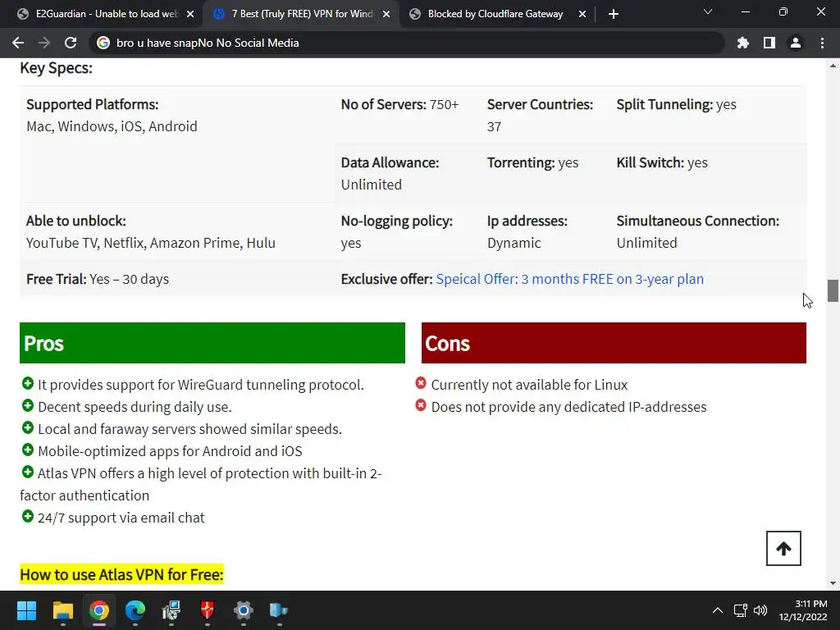Click 'Currently not available for Linux'
Screen dimensions: 840x630
click(529, 385)
